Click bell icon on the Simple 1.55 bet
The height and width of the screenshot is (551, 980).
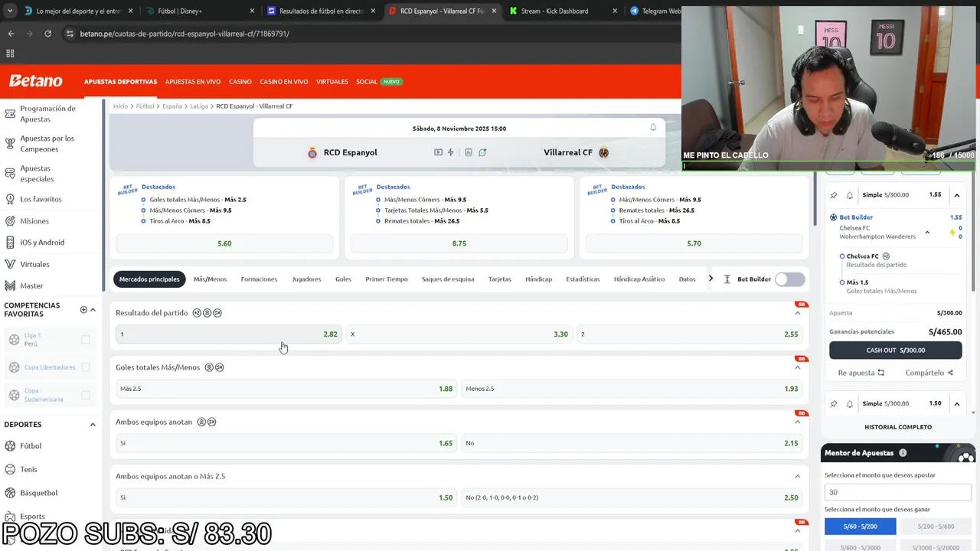(850, 195)
